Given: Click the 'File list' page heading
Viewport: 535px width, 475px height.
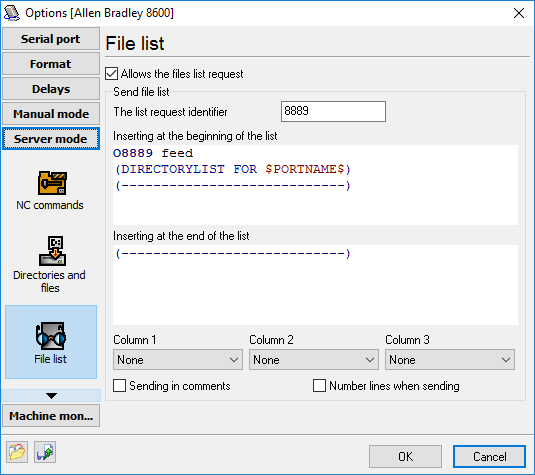Looking at the screenshot, I should click(x=135, y=43).
